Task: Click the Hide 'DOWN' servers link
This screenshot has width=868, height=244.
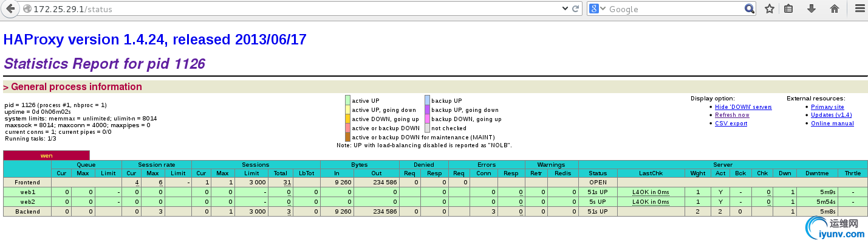Action: pyautogui.click(x=743, y=107)
